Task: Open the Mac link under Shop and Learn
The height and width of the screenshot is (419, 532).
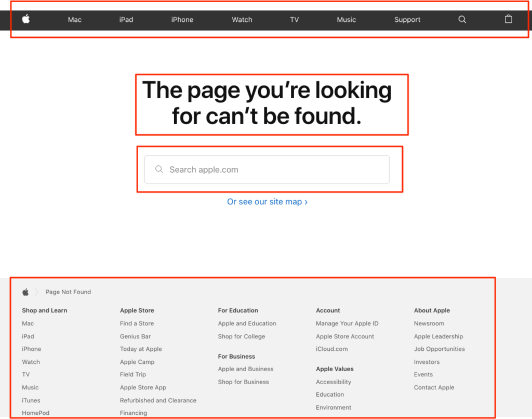Action: [28, 323]
